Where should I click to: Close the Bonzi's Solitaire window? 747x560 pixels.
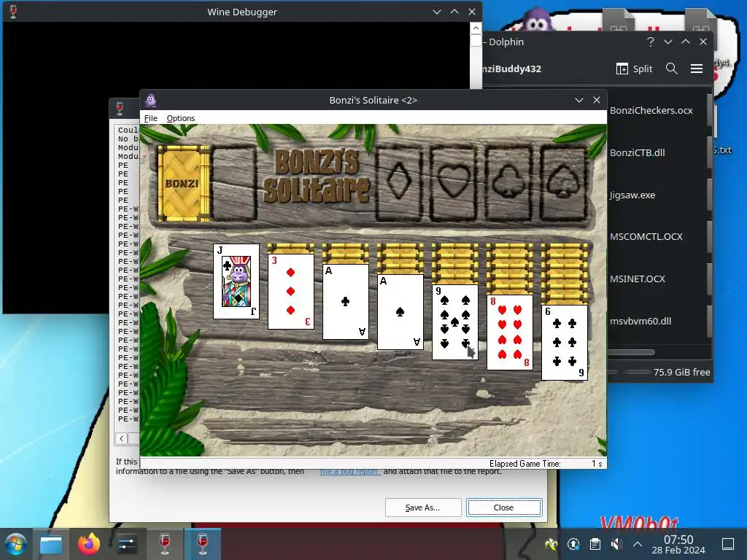point(597,100)
